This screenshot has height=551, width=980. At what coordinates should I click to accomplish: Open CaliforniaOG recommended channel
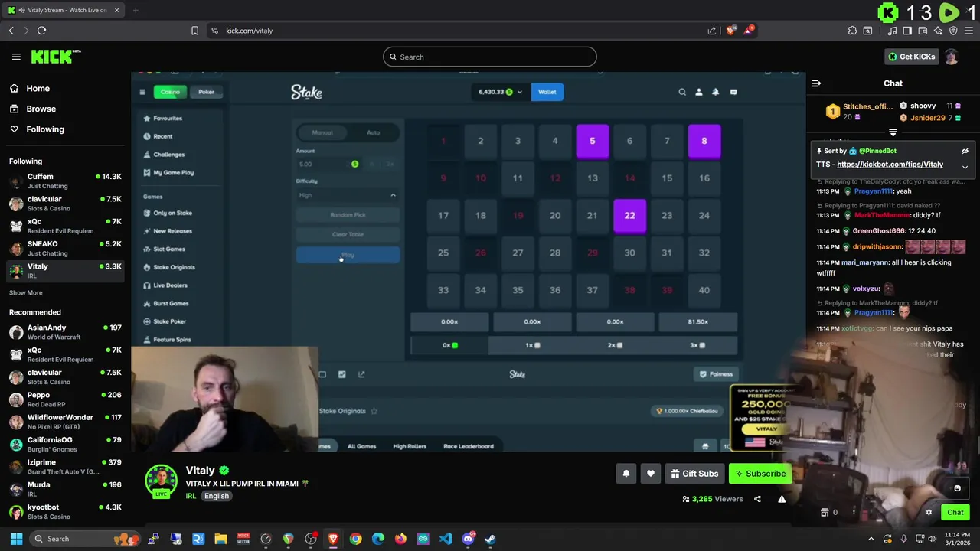(65, 444)
